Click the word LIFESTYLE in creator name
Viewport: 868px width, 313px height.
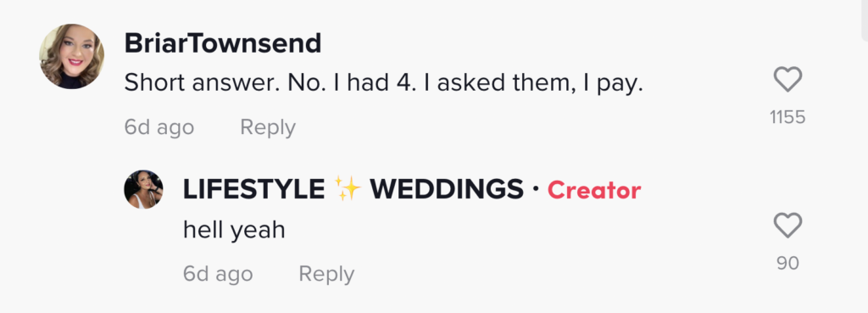[x=254, y=190]
